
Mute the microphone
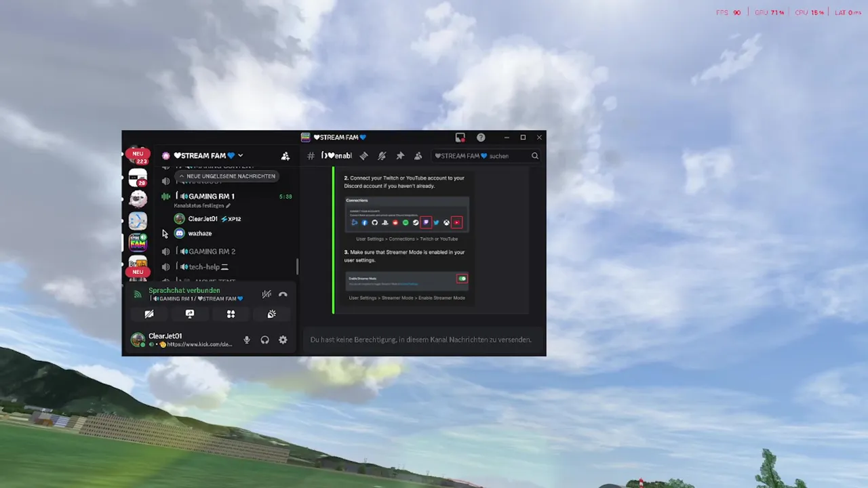[247, 340]
